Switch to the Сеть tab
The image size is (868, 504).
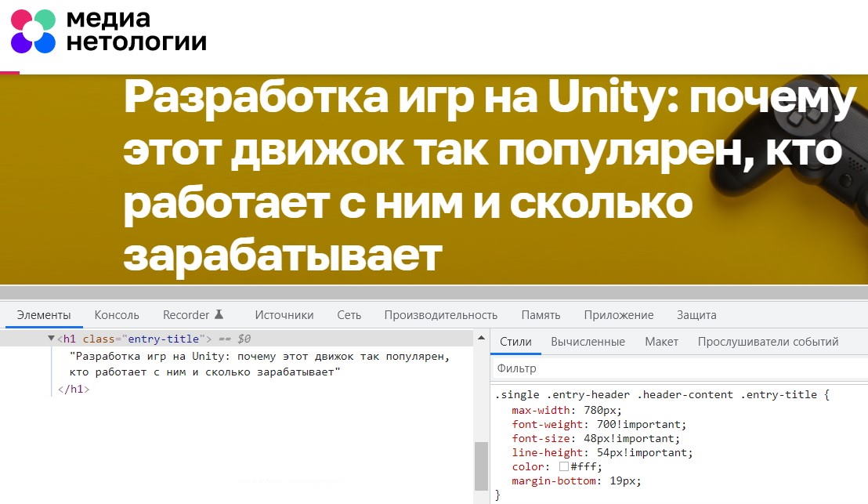coord(349,314)
